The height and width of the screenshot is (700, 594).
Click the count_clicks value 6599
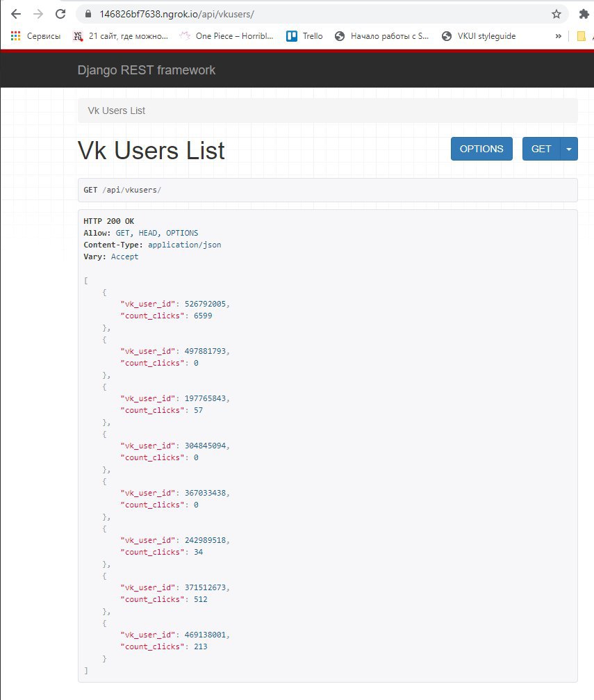(203, 316)
